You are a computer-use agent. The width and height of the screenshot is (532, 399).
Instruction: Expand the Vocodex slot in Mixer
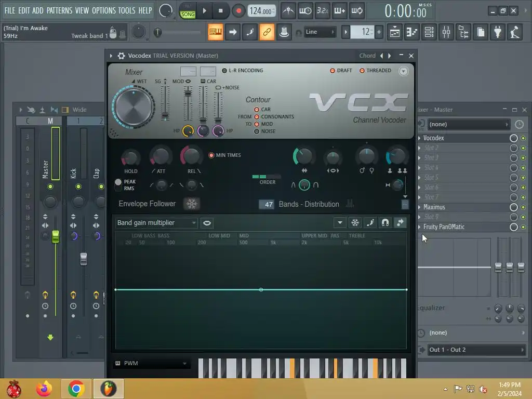(420, 138)
